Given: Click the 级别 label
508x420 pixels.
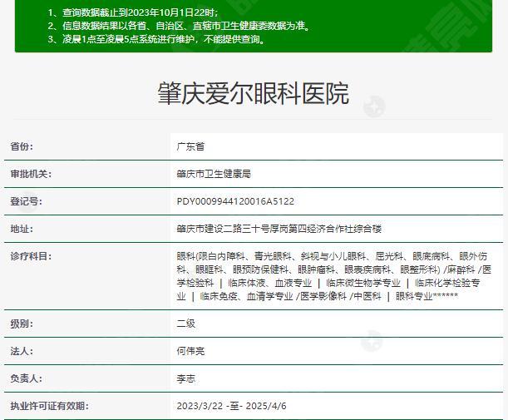Looking at the screenshot, I should coord(22,324).
